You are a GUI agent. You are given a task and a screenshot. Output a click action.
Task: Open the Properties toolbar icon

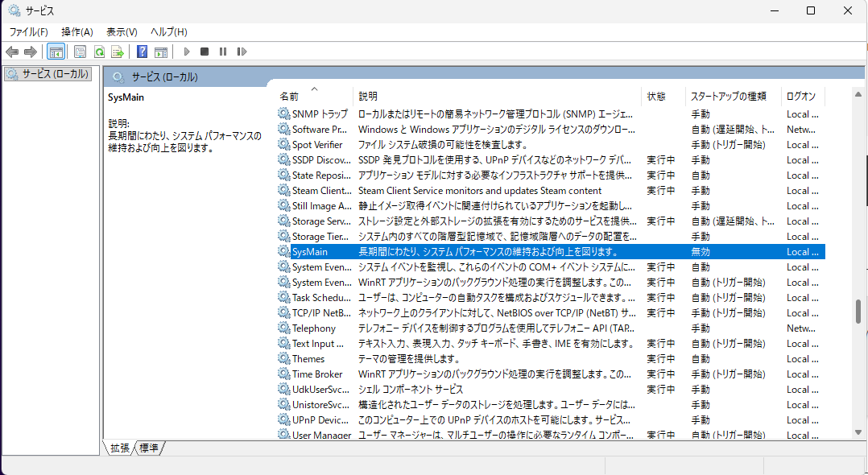pos(80,52)
